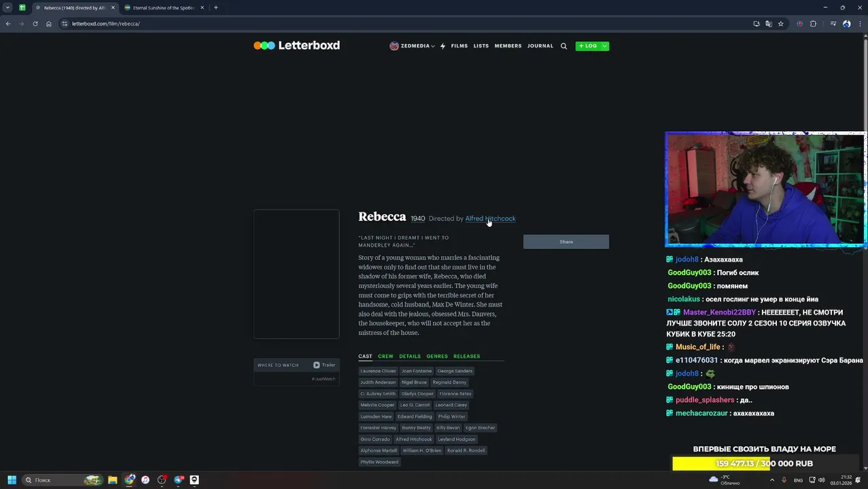Open the taskbar volume control
868x489 pixels.
point(821,480)
